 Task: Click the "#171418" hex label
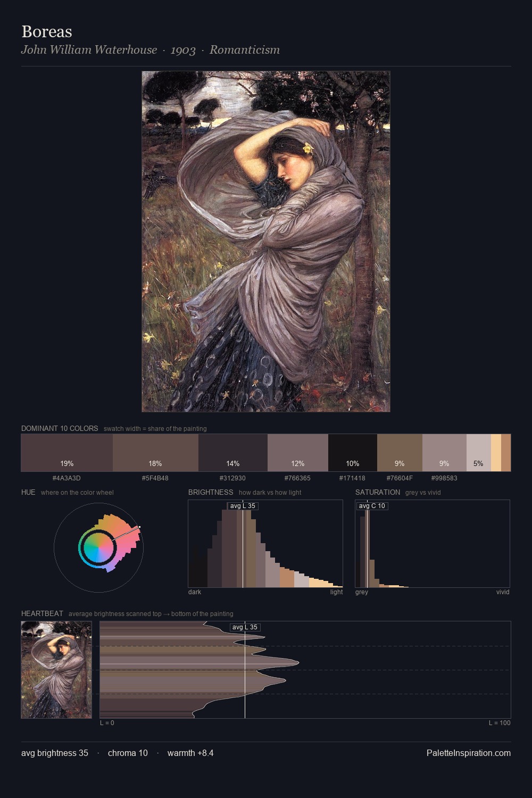pos(352,478)
